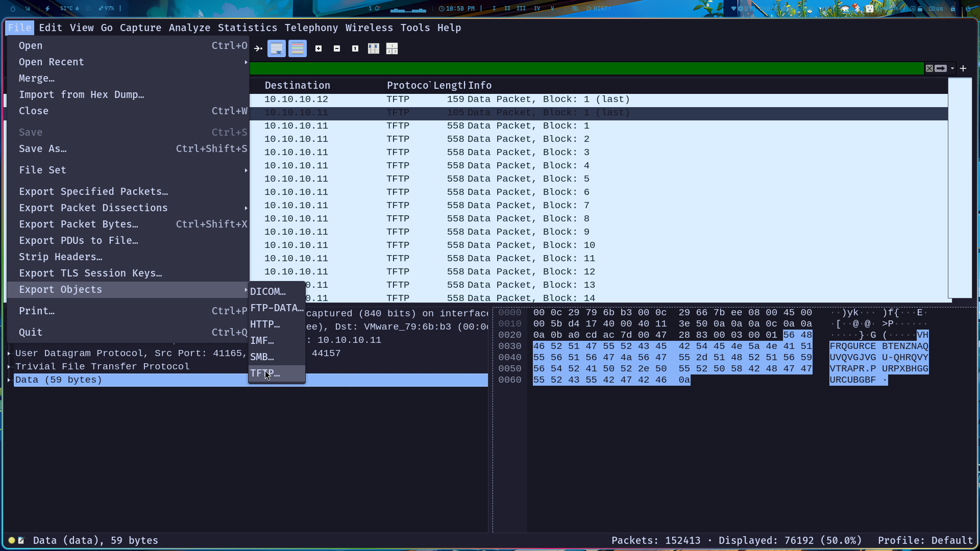The image size is (980, 551).
Task: Open the Wireless menu
Action: [x=369, y=28]
